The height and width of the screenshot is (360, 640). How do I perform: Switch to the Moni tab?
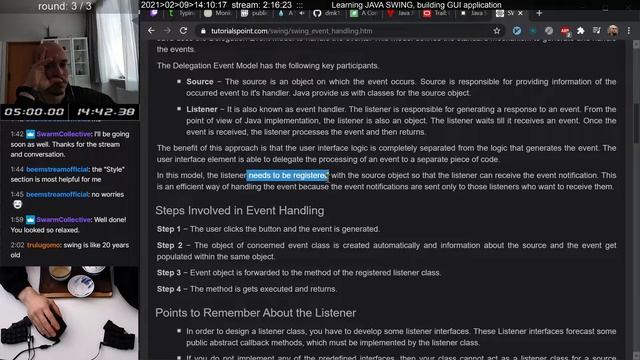[x=218, y=13]
